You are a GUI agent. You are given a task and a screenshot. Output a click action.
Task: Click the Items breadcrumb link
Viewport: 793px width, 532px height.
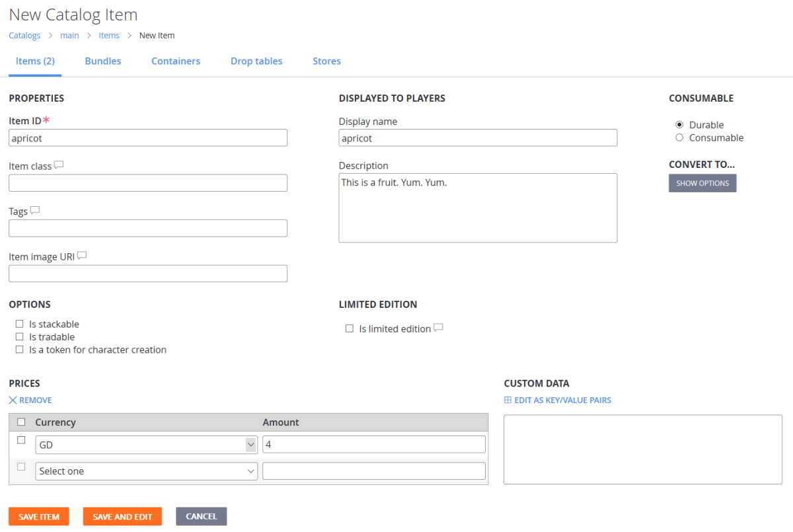click(109, 36)
